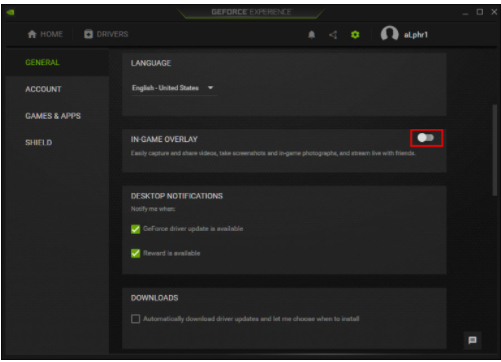Click the IN-GAME OVERLAY heading
This screenshot has width=501, height=362.
[164, 139]
